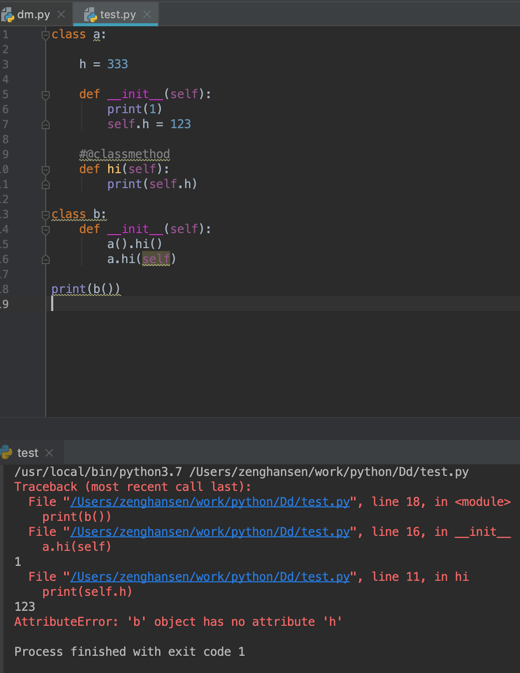Place cursor on empty line 19
The height and width of the screenshot is (673, 520).
(283, 303)
